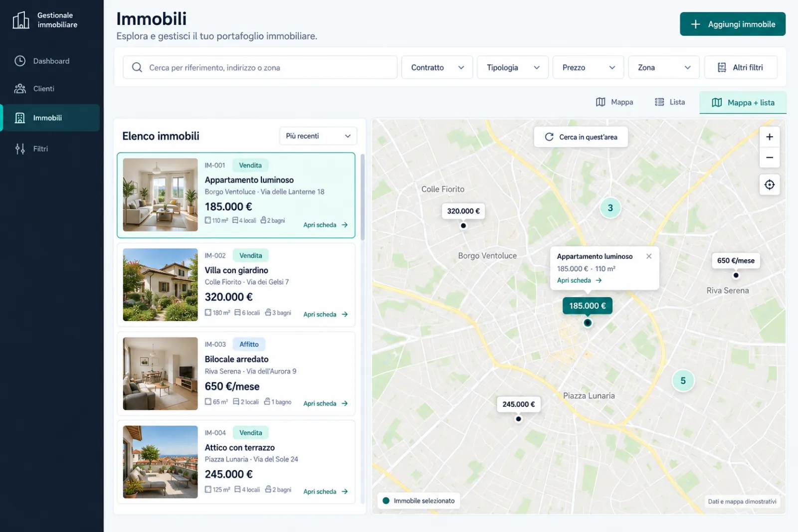
Task: Click the search magnifier icon
Action: coord(137,67)
